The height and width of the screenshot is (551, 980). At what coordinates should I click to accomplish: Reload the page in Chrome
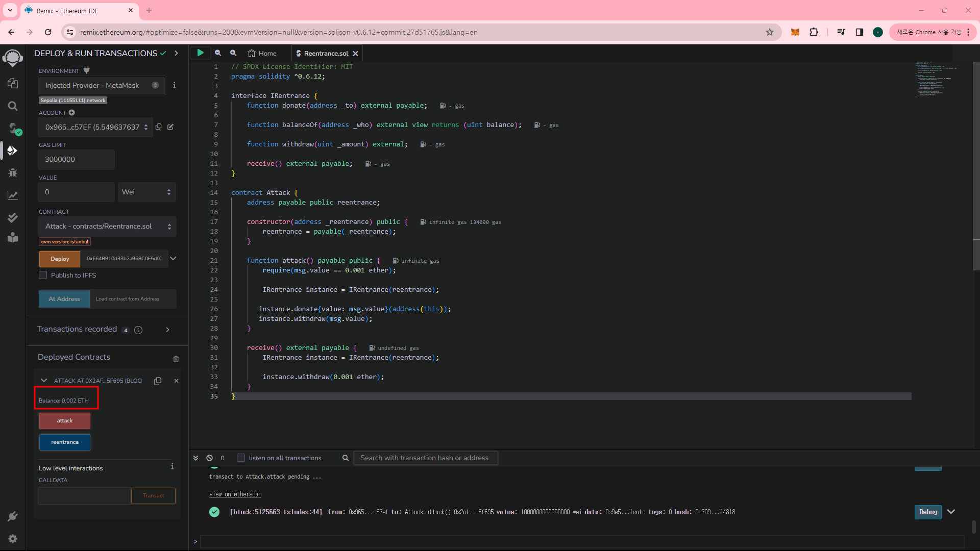48,32
